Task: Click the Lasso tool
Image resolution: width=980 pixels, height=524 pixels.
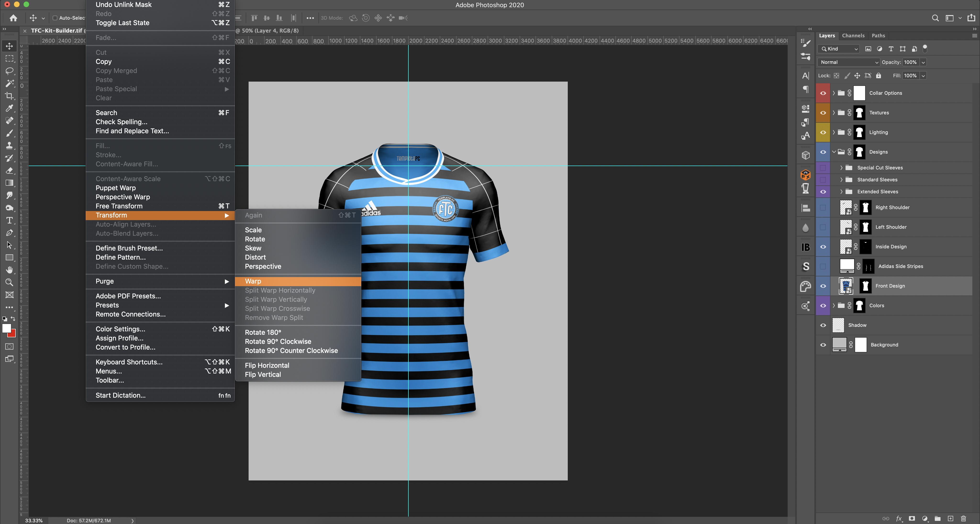Action: click(9, 71)
